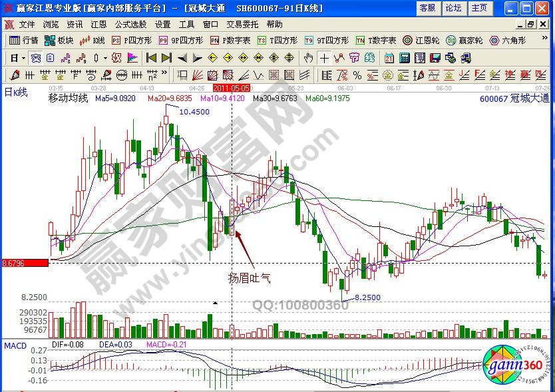This screenshot has height=392, width=555.
Task: Click the 论坛 forum button
Action: tap(453, 8)
